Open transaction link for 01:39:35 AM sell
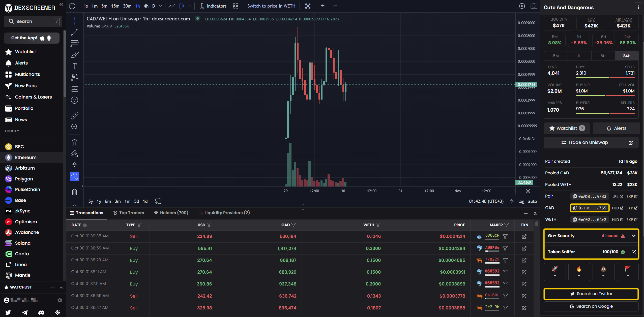 coord(524,236)
